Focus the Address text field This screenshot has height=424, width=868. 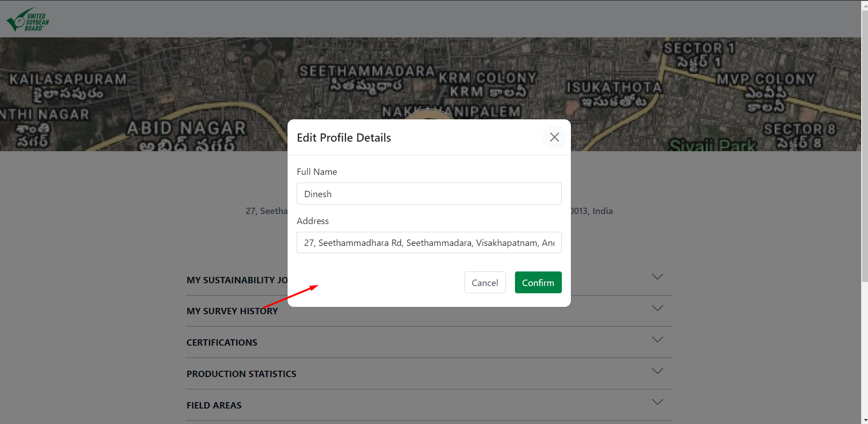[x=429, y=243]
